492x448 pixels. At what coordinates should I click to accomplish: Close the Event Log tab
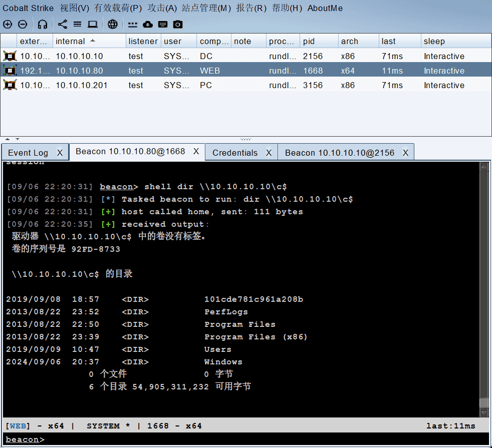60,153
